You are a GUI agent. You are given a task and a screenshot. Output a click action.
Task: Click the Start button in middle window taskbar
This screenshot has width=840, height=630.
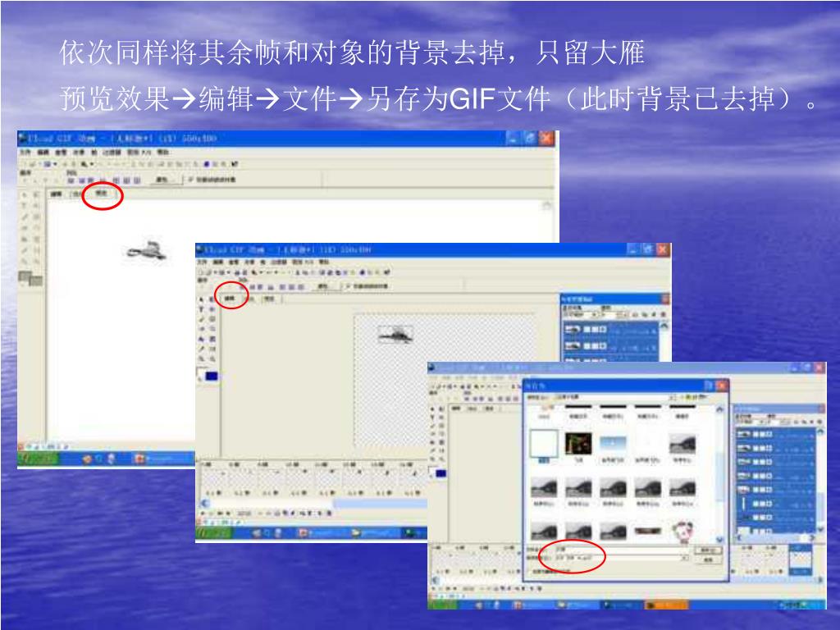tap(214, 533)
